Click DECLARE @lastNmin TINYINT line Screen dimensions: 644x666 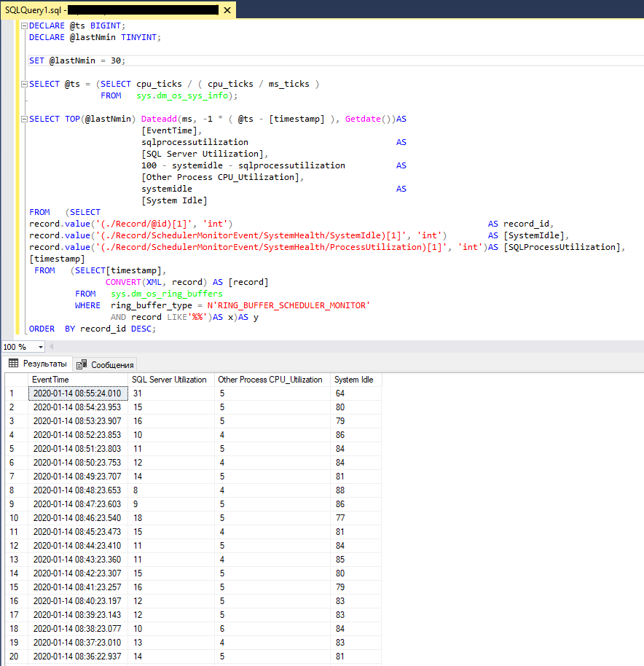click(x=95, y=37)
